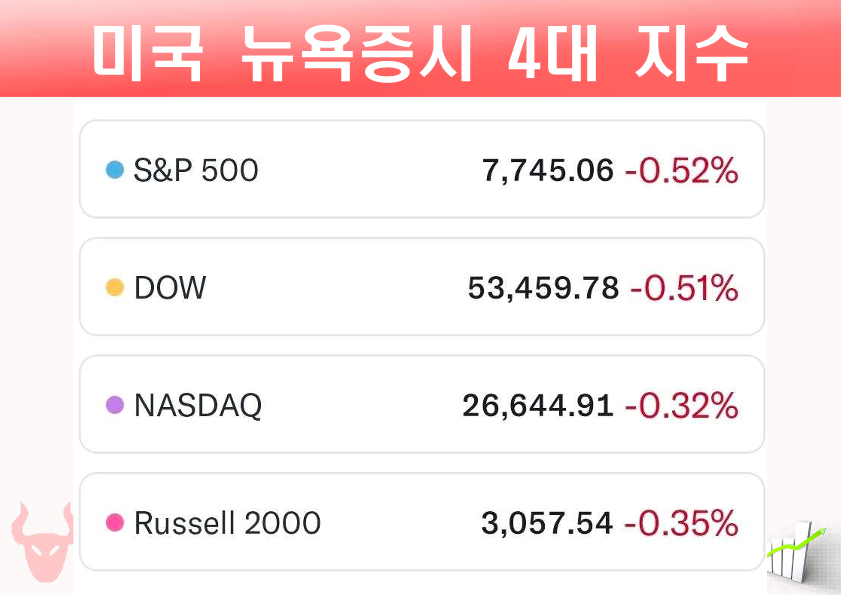
Task: Open the DOW index card
Action: [x=422, y=287]
